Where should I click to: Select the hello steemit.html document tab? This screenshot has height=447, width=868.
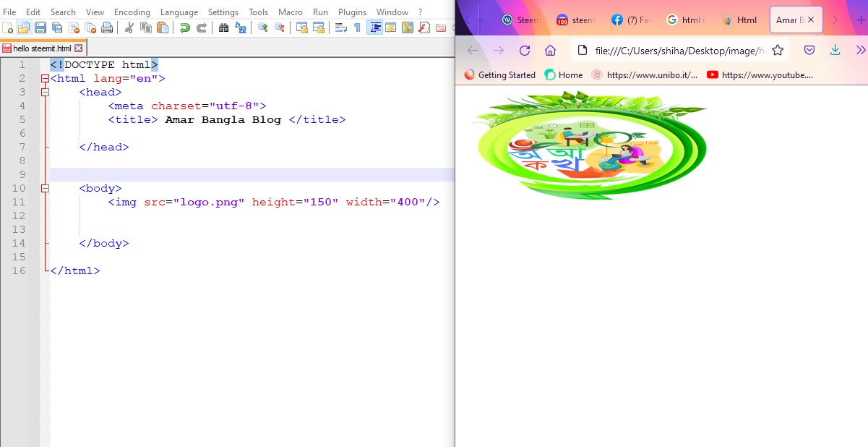coord(42,48)
